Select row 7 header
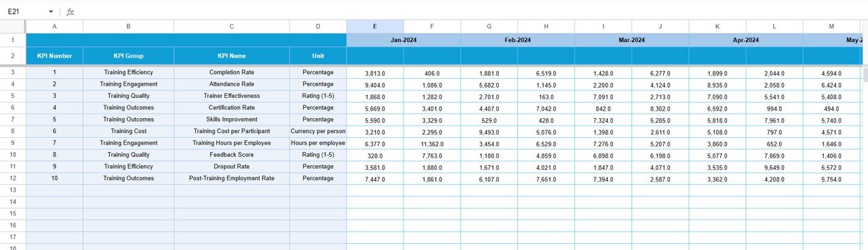Viewport: 868px width, 250px height. [x=12, y=120]
